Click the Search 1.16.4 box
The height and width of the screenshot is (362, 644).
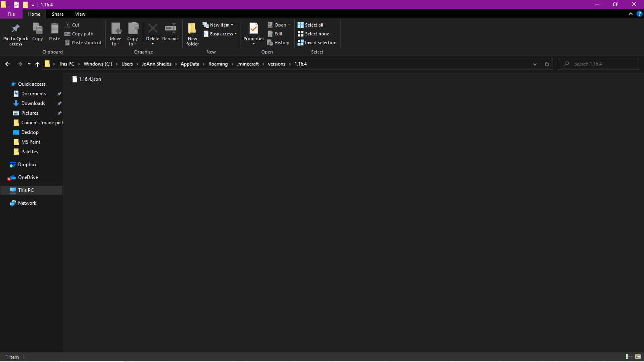pyautogui.click(x=599, y=64)
